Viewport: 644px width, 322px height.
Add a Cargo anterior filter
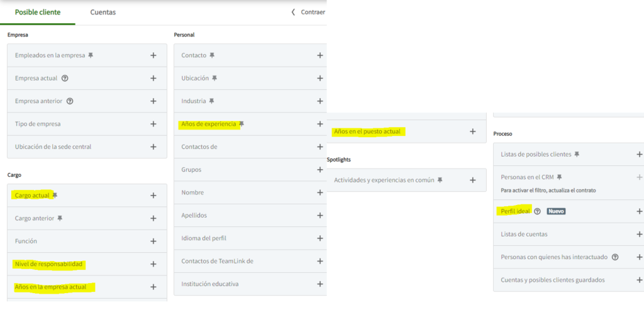pos(153,218)
